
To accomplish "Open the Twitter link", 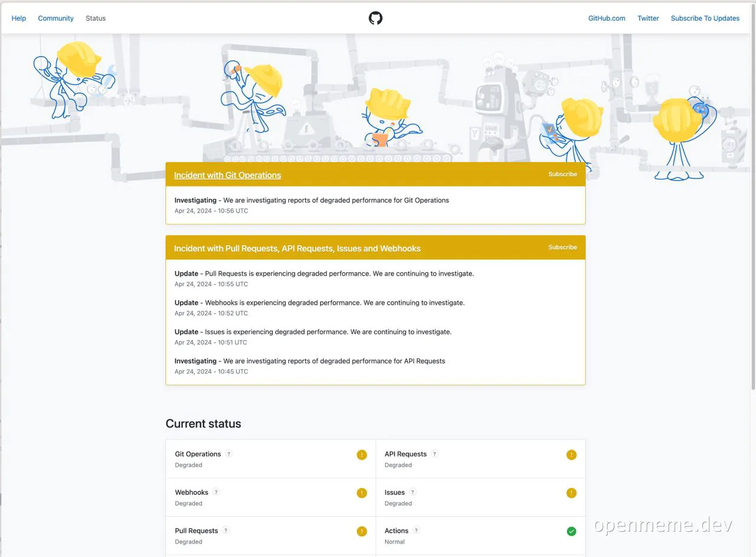I will 648,18.
